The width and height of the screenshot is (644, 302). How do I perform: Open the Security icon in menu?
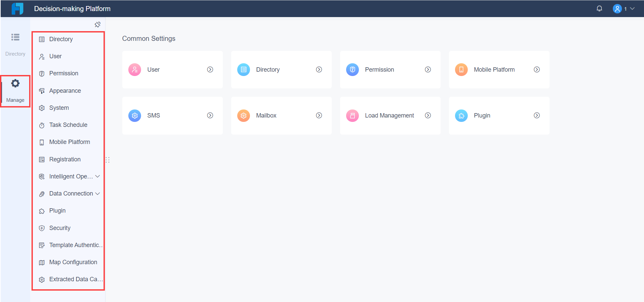pyautogui.click(x=42, y=228)
